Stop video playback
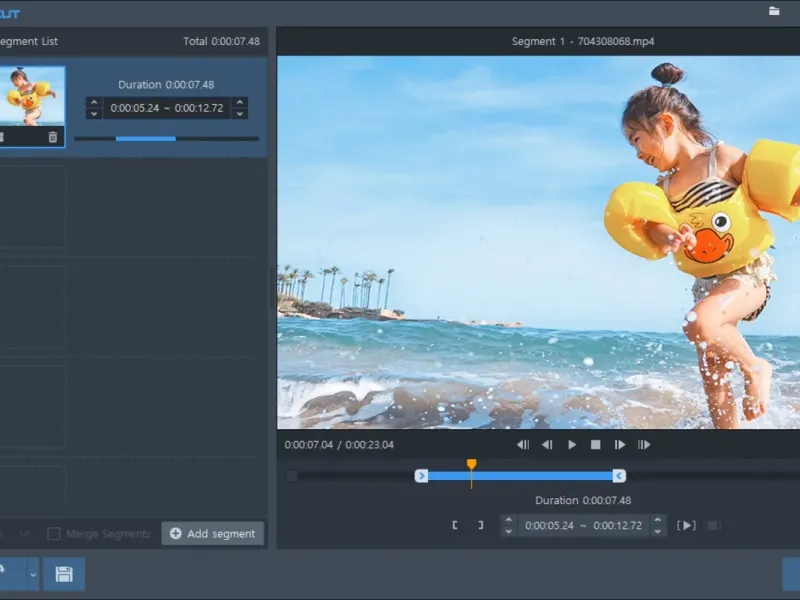The width and height of the screenshot is (800, 600). point(596,445)
